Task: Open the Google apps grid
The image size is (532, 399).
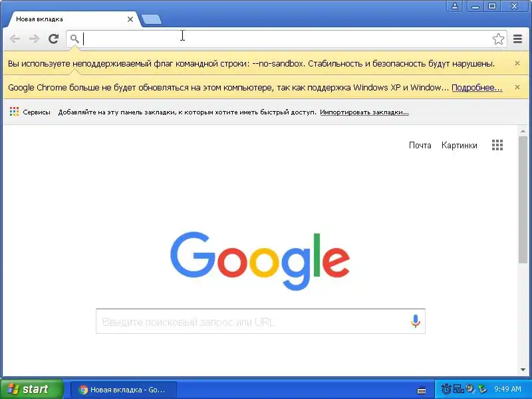Action: click(x=497, y=145)
